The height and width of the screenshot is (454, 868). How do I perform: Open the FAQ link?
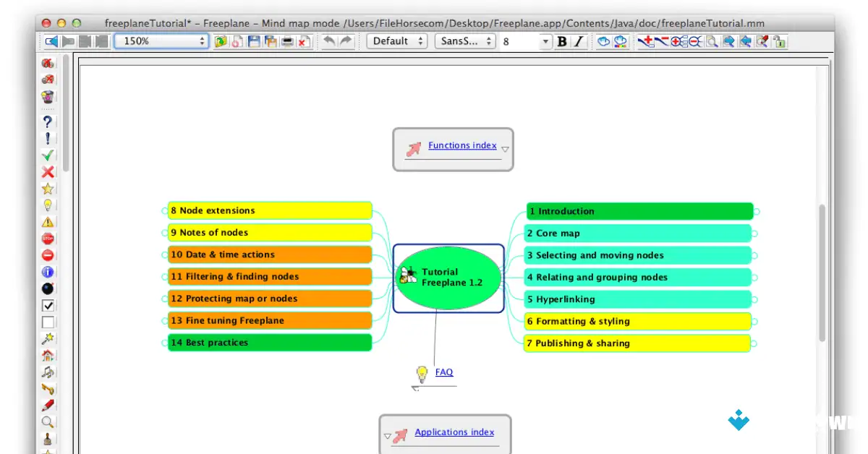tap(444, 372)
